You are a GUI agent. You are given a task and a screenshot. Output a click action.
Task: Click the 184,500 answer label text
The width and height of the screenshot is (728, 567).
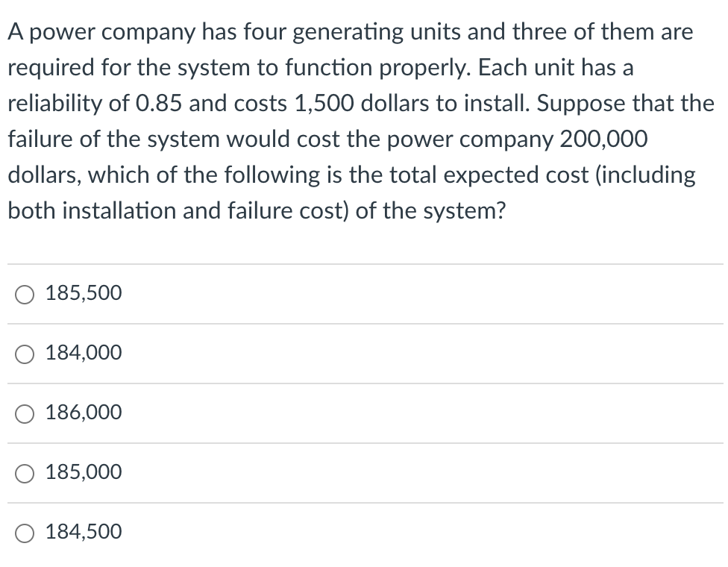[x=83, y=531]
